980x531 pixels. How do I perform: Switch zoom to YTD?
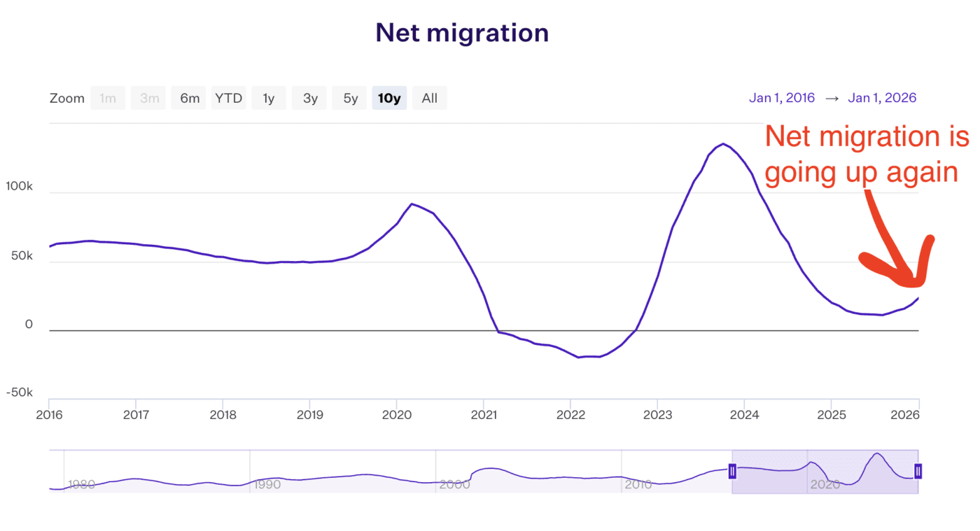tap(229, 98)
